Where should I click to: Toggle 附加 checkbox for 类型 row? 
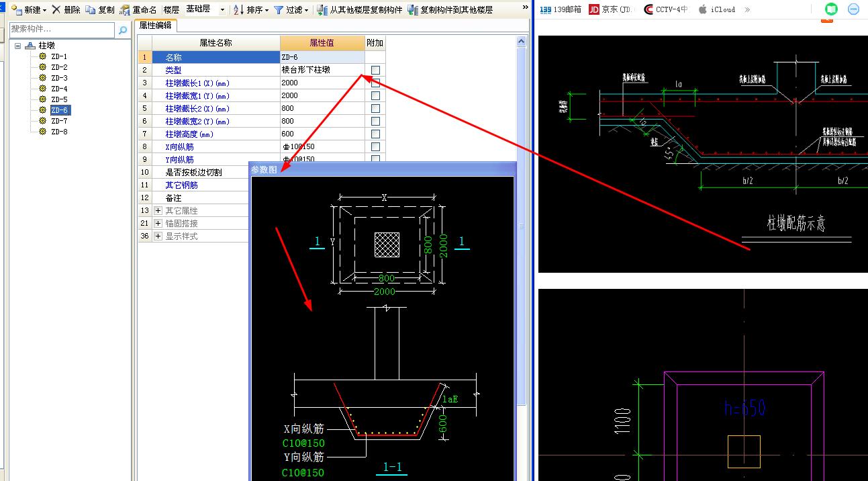tap(375, 70)
